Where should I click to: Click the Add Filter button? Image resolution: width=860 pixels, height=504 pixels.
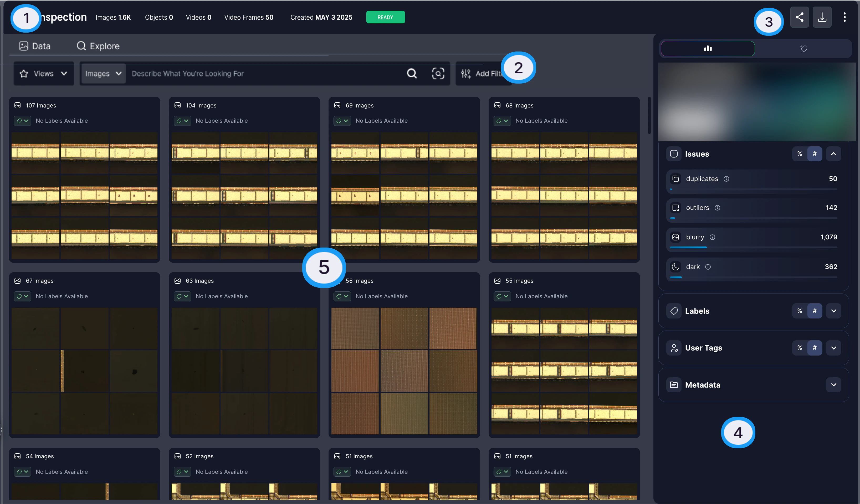[x=482, y=73]
